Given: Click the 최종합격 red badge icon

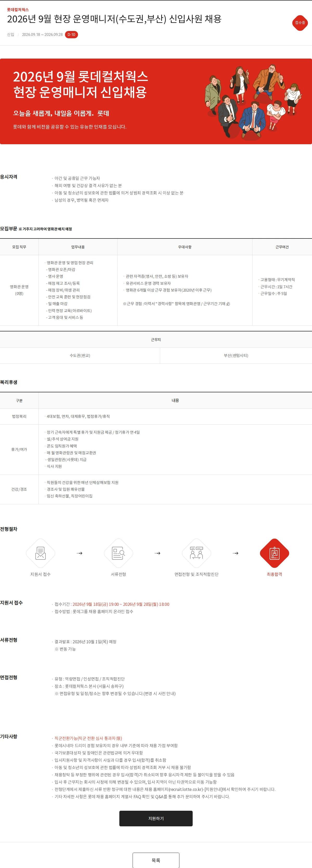Looking at the screenshot, I should tap(274, 553).
